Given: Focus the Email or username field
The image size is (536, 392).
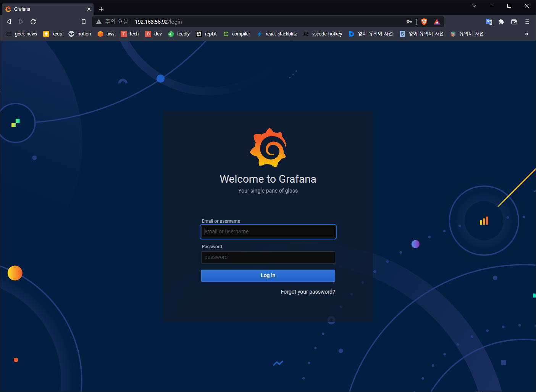Looking at the screenshot, I should pos(268,232).
